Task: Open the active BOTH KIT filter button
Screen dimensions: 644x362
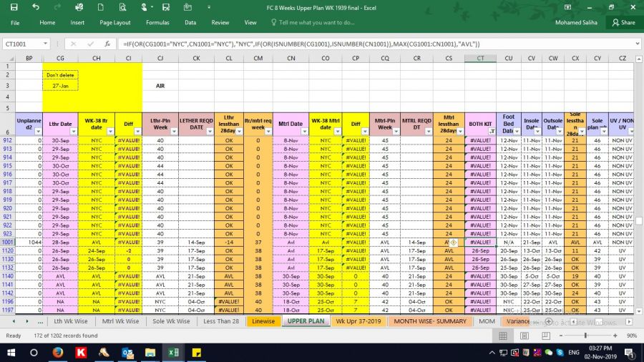Action: pyautogui.click(x=492, y=132)
